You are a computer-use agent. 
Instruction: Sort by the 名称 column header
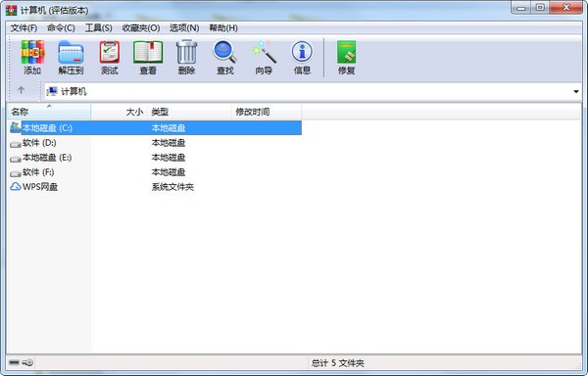coord(49,112)
